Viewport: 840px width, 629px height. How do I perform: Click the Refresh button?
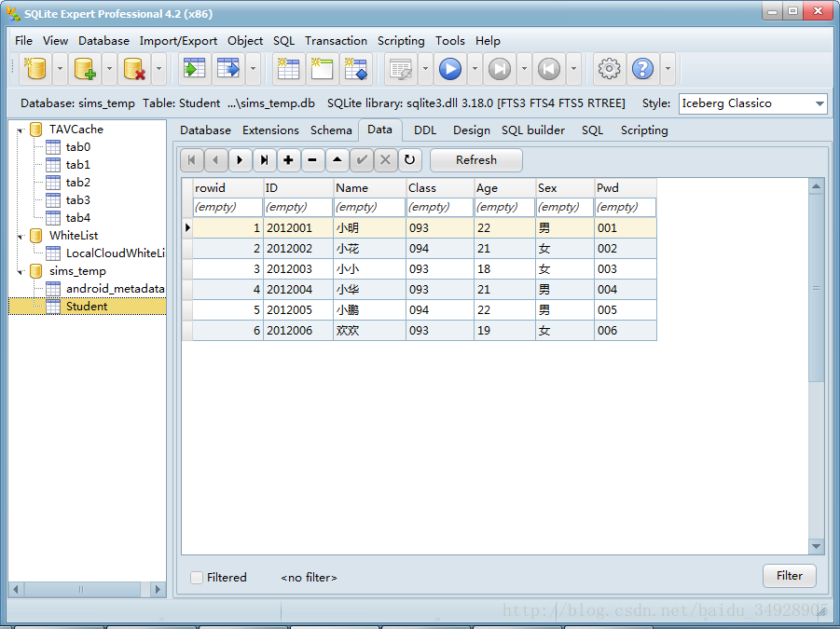tap(475, 160)
